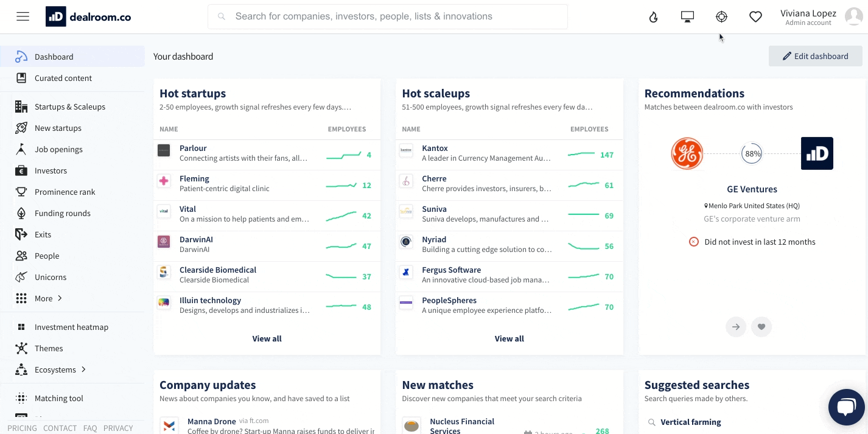Click the GE Ventures investor name

[x=752, y=189]
